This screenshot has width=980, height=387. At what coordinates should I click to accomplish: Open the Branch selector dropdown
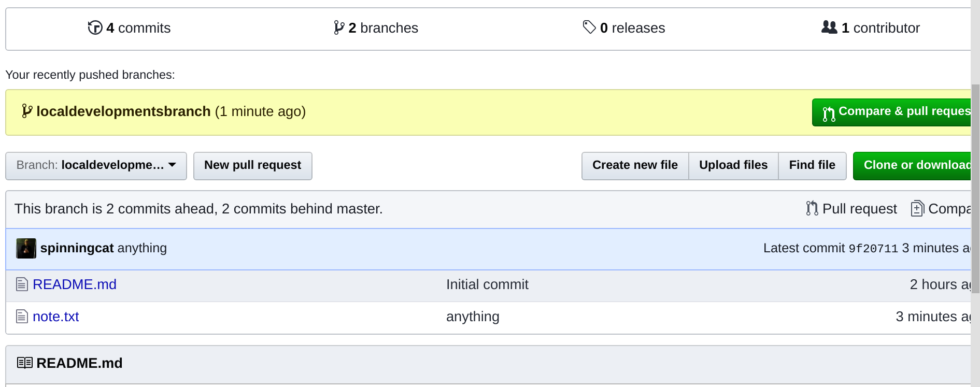point(96,166)
